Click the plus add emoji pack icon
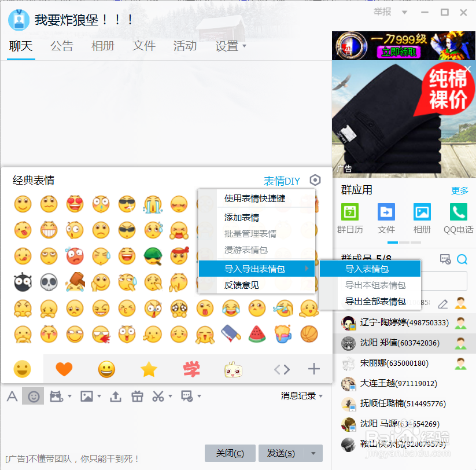Viewport: 476px width, 470px height. coord(314,369)
